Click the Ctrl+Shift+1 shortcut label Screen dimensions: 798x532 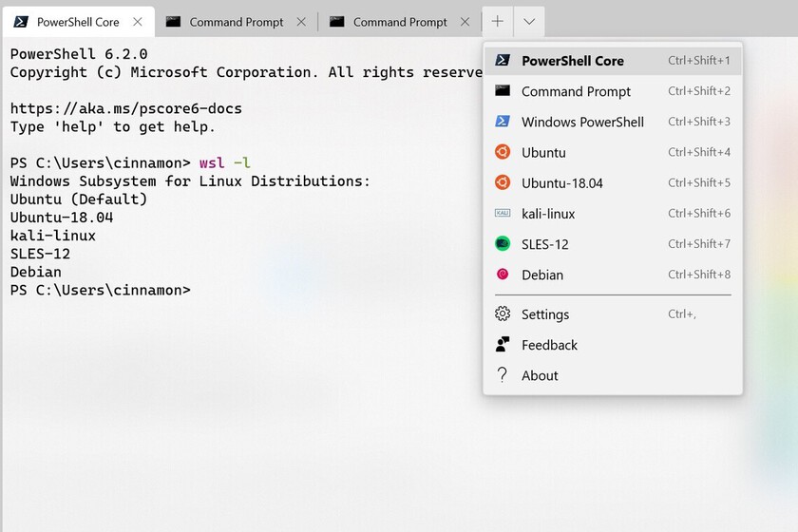click(699, 60)
